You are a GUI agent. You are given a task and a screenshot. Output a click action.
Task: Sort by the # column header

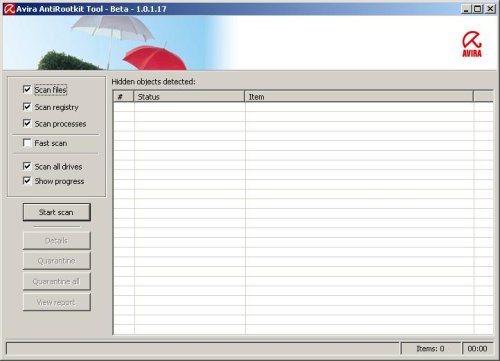point(123,97)
